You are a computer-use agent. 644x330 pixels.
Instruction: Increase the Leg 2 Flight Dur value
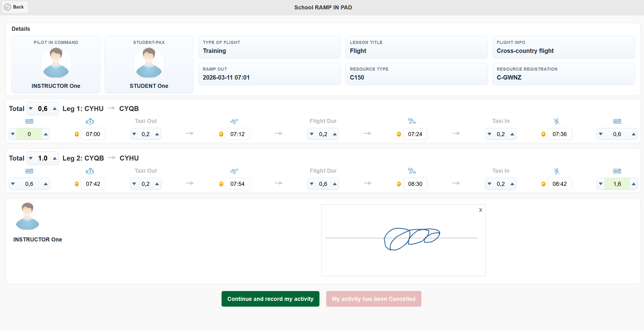[x=335, y=184]
